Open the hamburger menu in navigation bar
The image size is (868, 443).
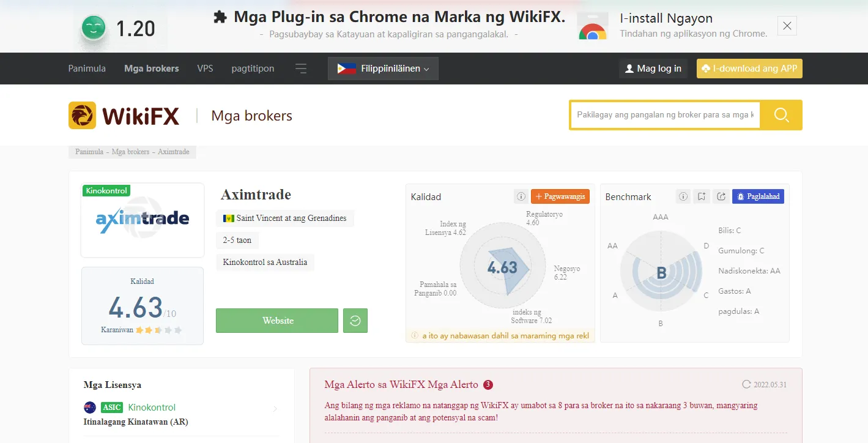301,69
